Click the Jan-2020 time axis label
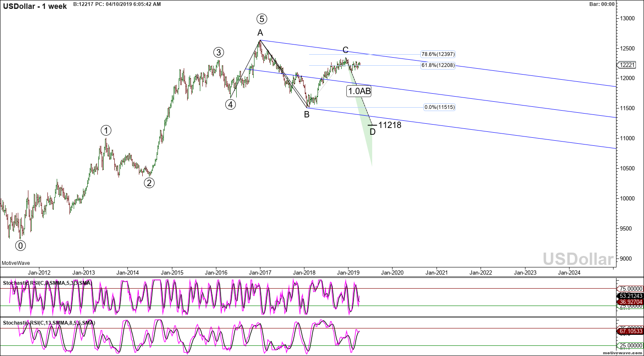Image resolution: width=644 pixels, height=356 pixels. pos(392,273)
